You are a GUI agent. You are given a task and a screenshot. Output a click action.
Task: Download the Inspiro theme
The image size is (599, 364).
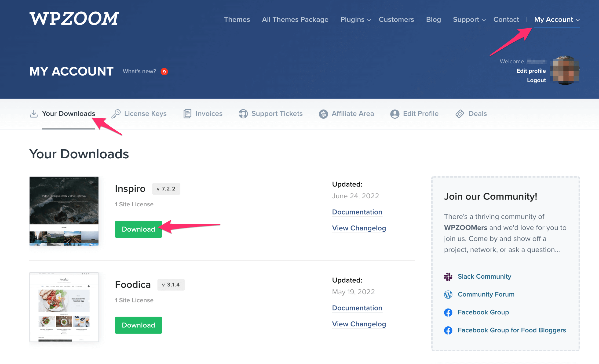(138, 229)
